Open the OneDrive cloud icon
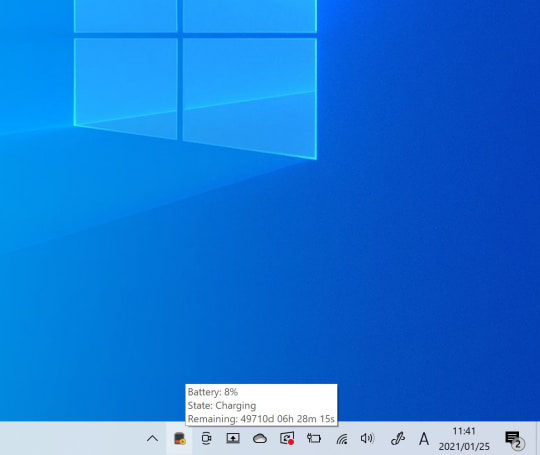540x455 pixels. click(x=260, y=438)
